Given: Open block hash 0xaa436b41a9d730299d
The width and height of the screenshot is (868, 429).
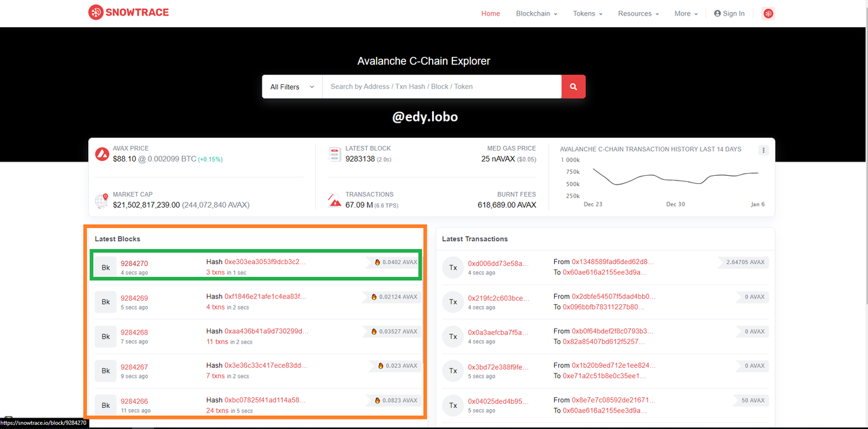Looking at the screenshot, I should tap(267, 331).
